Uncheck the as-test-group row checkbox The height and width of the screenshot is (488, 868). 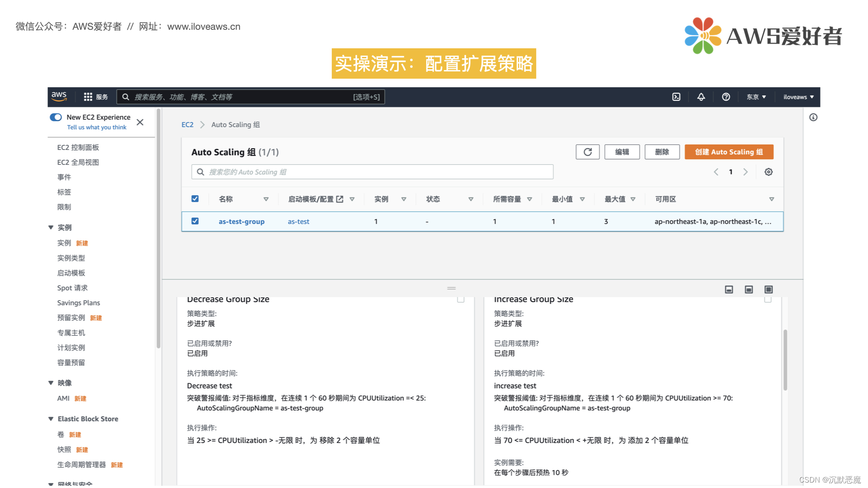(x=195, y=221)
